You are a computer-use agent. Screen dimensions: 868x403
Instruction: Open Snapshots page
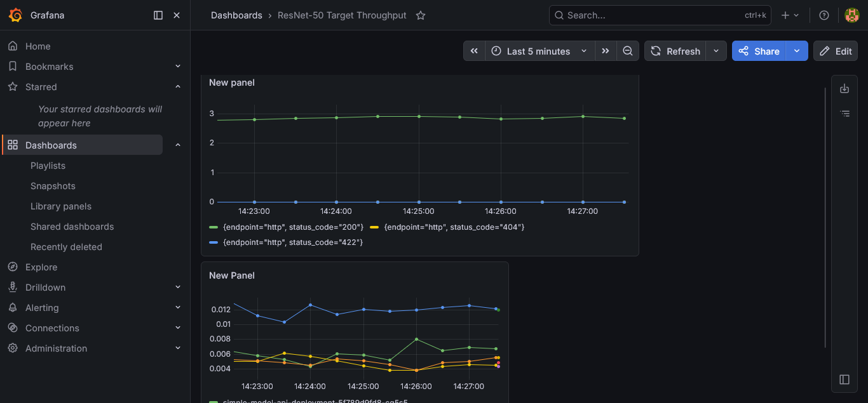coord(53,186)
